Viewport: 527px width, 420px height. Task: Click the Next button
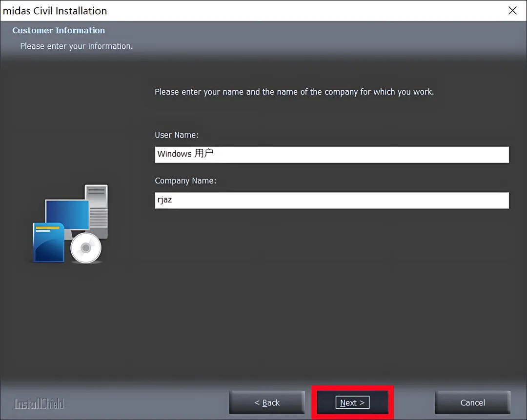[x=352, y=402]
